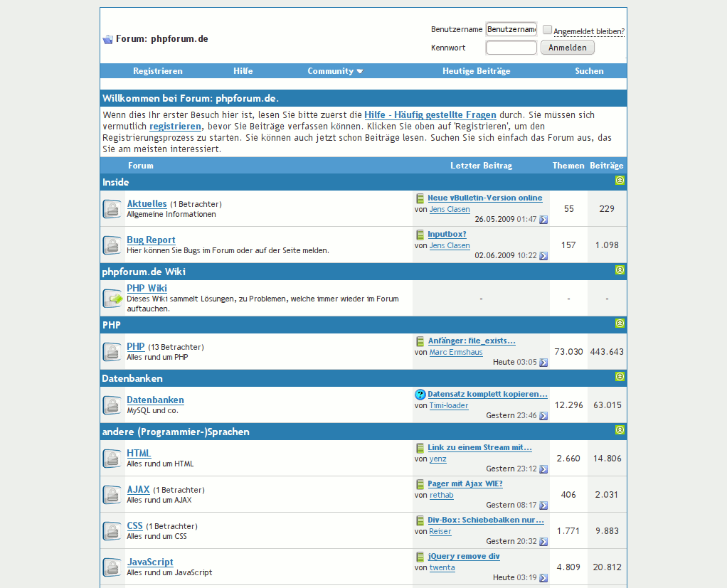Open the JavaScript forum
Viewport: 727px width, 588px height.
coord(150,562)
